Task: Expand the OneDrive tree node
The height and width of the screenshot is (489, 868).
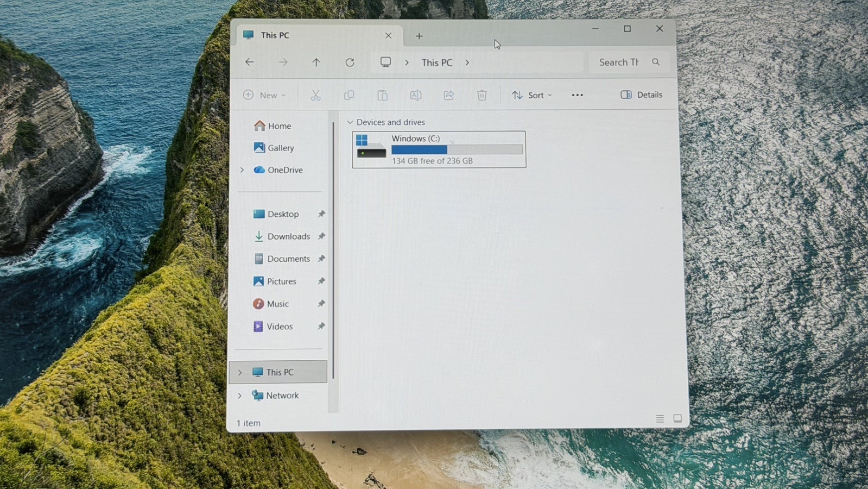Action: [x=242, y=170]
